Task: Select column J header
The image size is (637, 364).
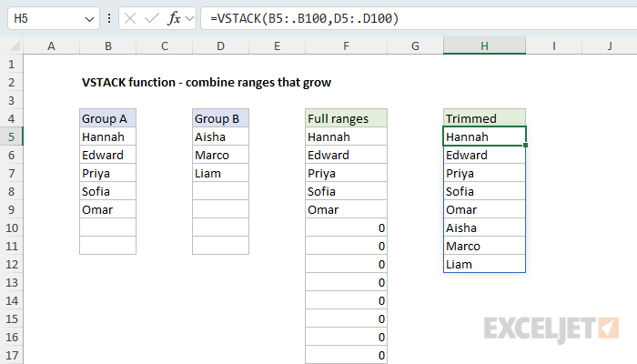Action: pyautogui.click(x=610, y=45)
